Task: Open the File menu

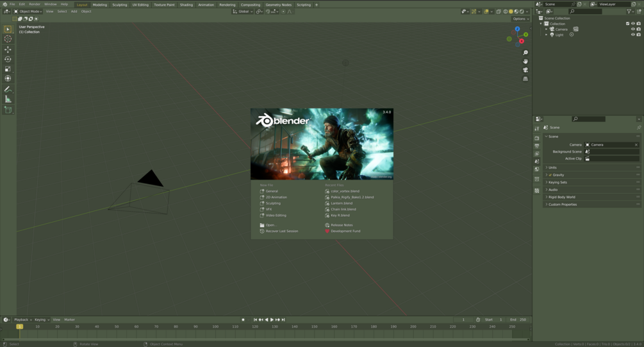Action: point(12,4)
